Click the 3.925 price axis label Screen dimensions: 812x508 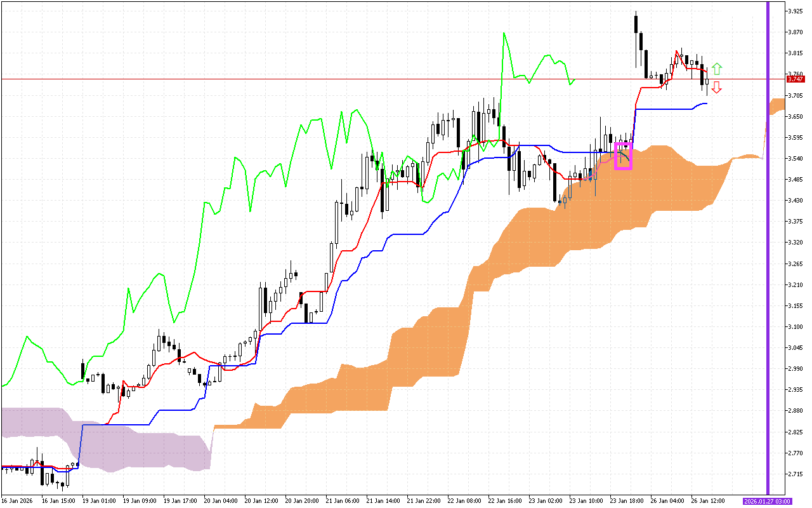[x=796, y=11]
